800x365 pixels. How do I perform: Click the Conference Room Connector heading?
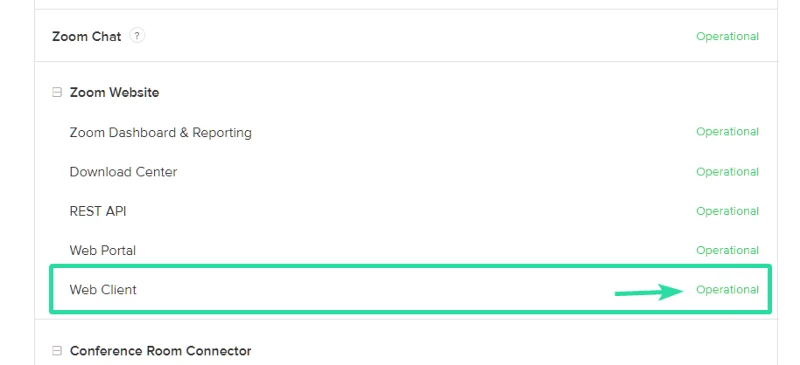coord(161,351)
